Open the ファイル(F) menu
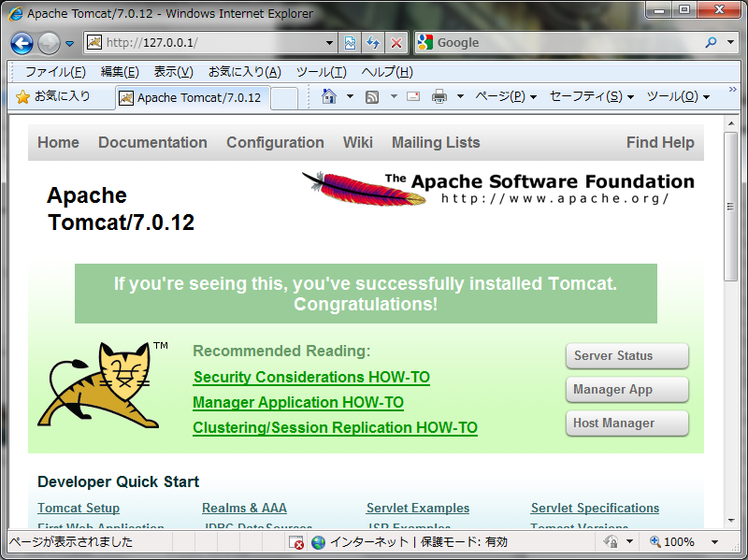This screenshot has width=748, height=560. (x=55, y=72)
